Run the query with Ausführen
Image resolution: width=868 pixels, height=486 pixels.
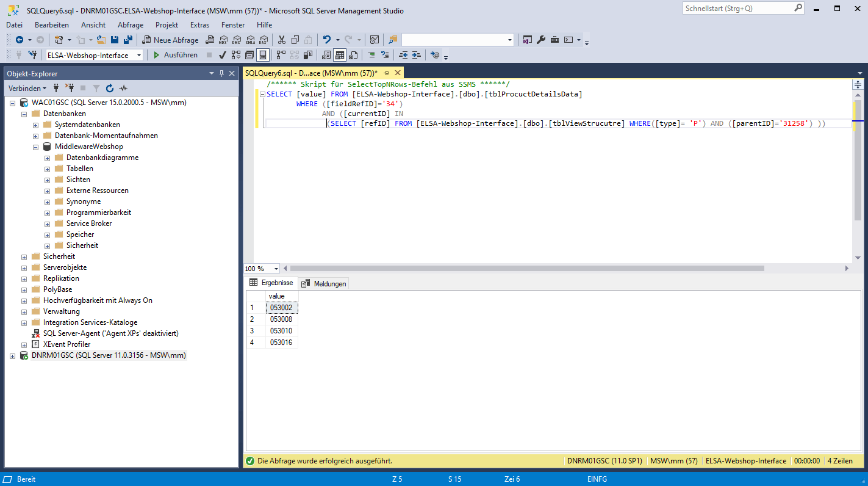(x=174, y=55)
